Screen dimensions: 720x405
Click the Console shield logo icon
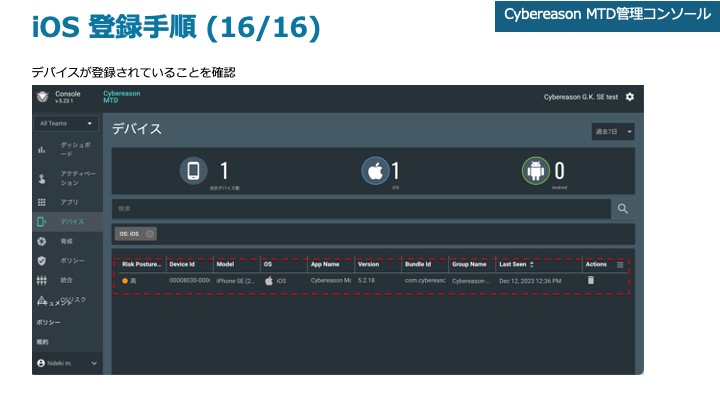(43, 97)
